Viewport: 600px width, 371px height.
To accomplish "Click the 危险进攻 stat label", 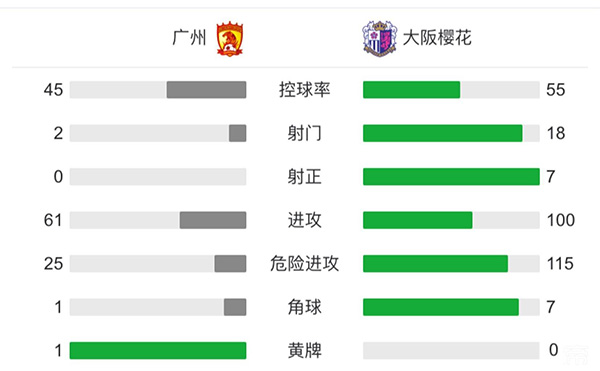I will point(304,264).
